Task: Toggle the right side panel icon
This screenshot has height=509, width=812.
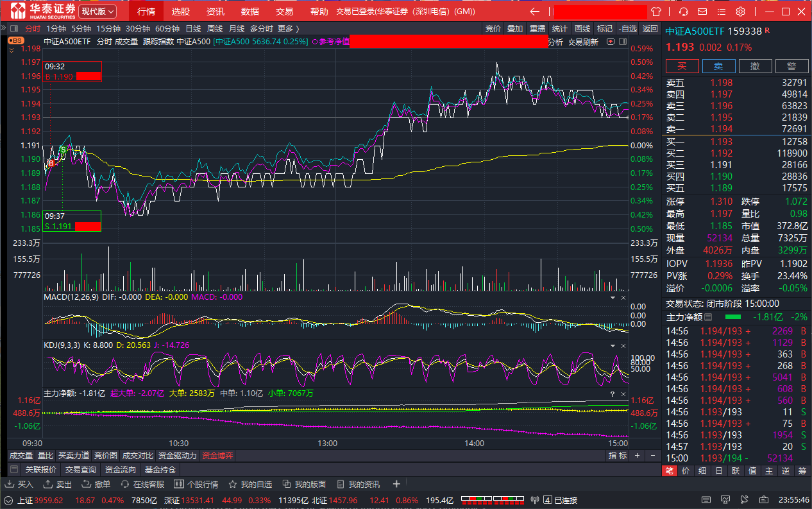Action: click(x=622, y=42)
